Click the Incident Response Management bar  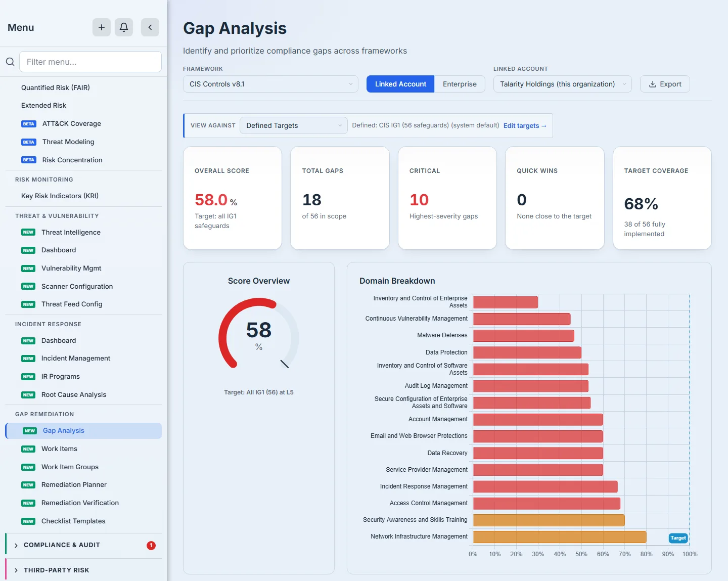(x=545, y=486)
